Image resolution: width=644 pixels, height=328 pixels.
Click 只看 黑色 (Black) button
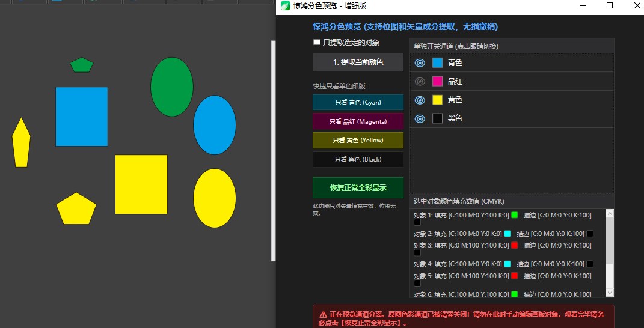click(358, 160)
